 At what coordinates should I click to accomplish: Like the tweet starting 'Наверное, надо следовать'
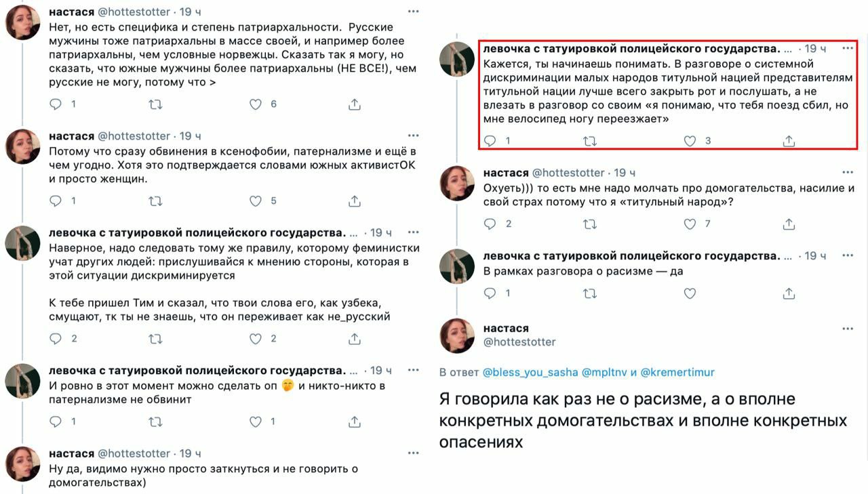[256, 338]
